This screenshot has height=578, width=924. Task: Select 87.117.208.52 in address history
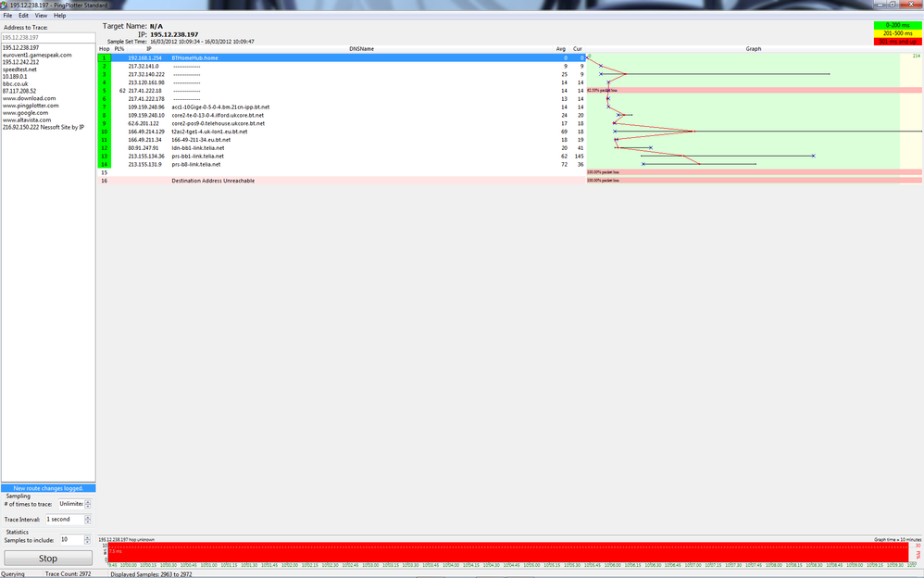(x=19, y=91)
